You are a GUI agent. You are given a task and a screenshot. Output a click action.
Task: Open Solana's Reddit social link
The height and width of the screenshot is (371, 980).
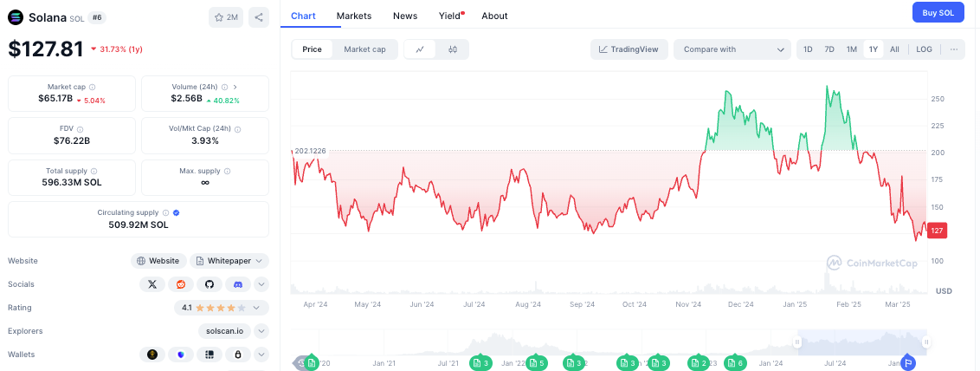(x=181, y=284)
